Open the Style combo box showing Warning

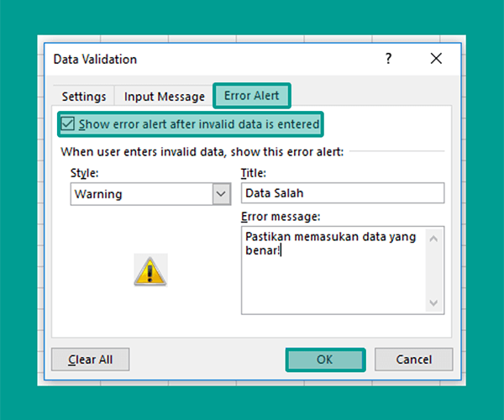point(150,194)
